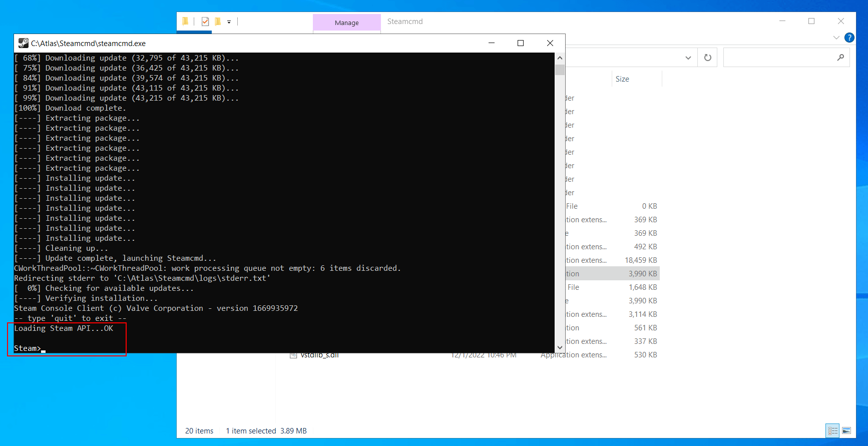Click the folder icon at Explorer title bar
The height and width of the screenshot is (446, 868).
pos(185,21)
